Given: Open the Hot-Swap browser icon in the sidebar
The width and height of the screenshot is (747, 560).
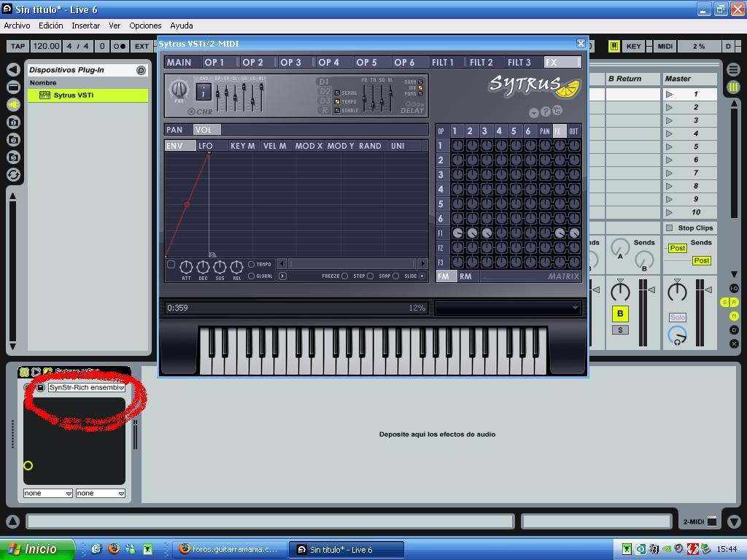Looking at the screenshot, I should point(13,174).
